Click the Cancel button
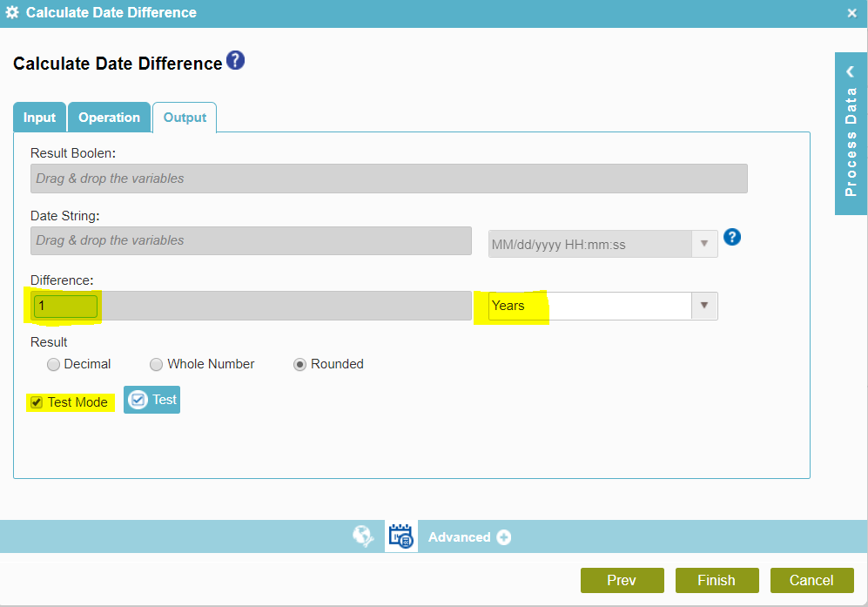The width and height of the screenshot is (868, 607). coord(811,580)
